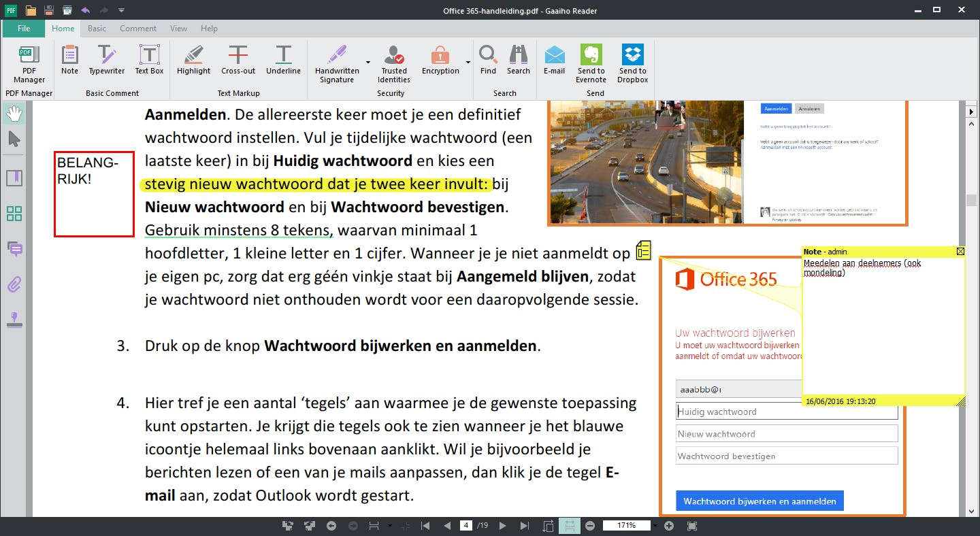Open the PDF Manager tool

(29, 65)
